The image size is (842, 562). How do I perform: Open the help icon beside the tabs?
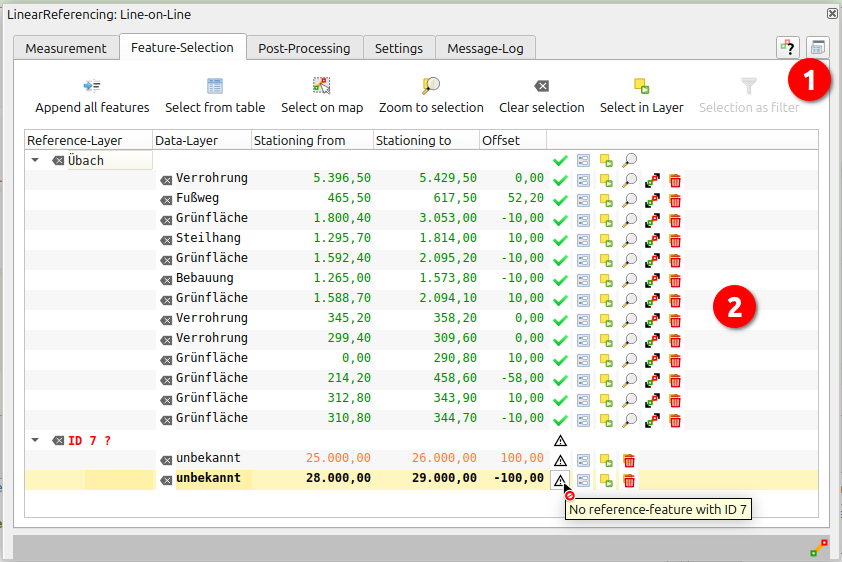point(788,48)
